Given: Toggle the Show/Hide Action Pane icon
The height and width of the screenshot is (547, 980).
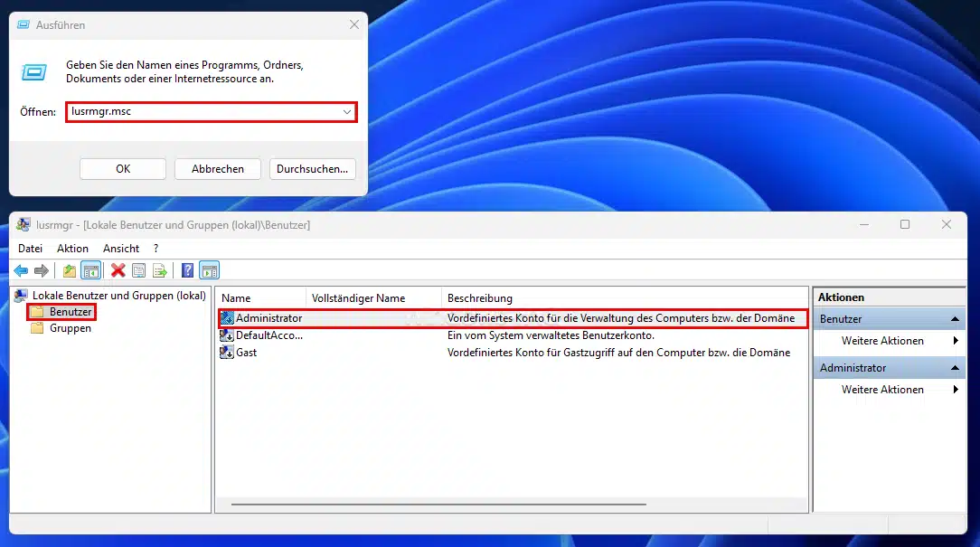Looking at the screenshot, I should pyautogui.click(x=209, y=270).
